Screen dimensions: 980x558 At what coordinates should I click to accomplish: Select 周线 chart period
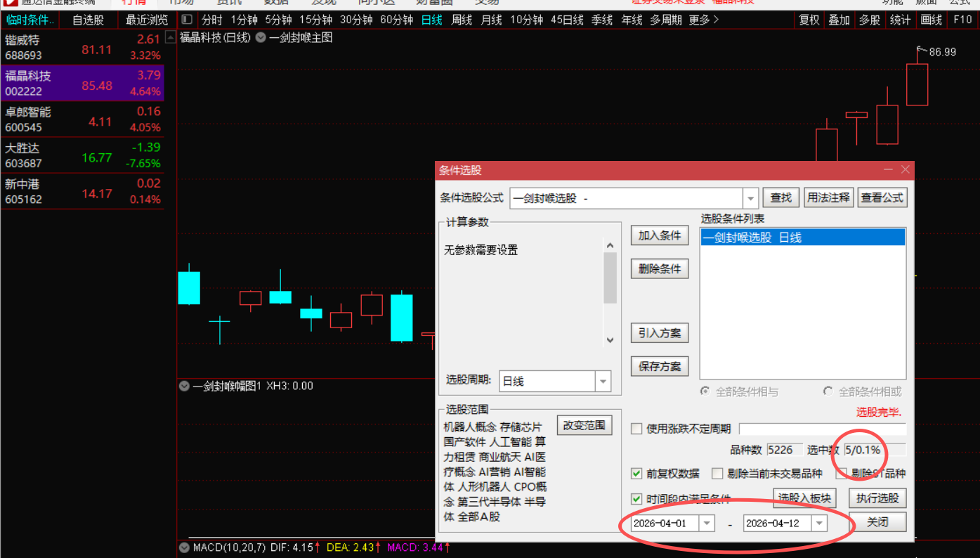pyautogui.click(x=462, y=20)
